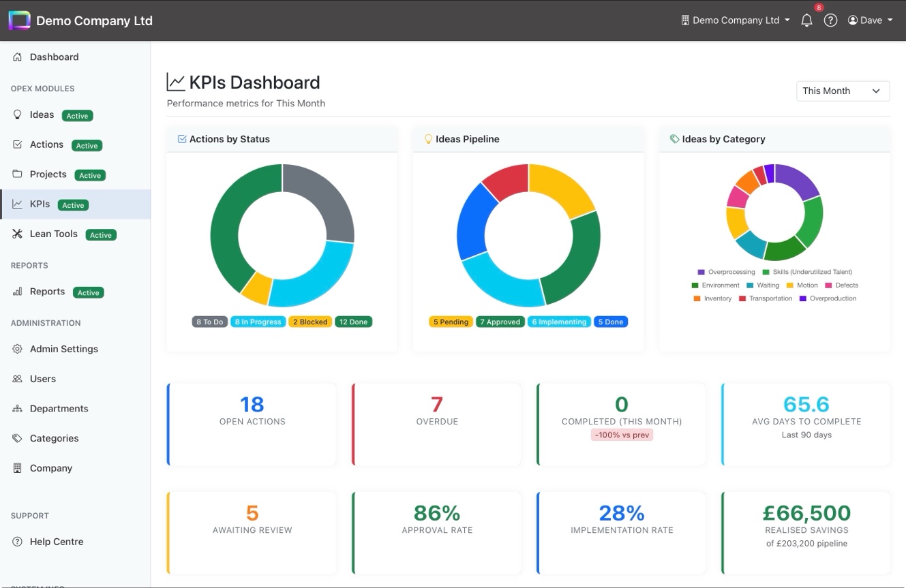Click the KPIs line-chart icon

[x=17, y=204]
